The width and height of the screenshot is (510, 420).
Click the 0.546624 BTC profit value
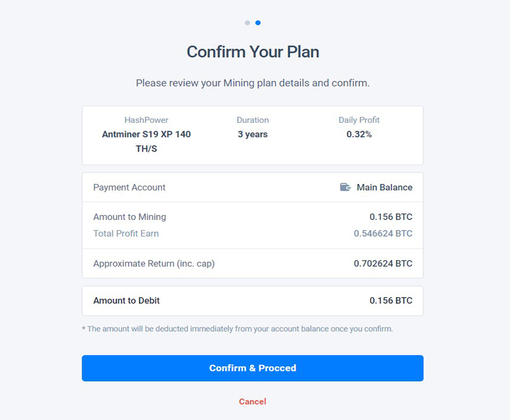click(x=383, y=234)
